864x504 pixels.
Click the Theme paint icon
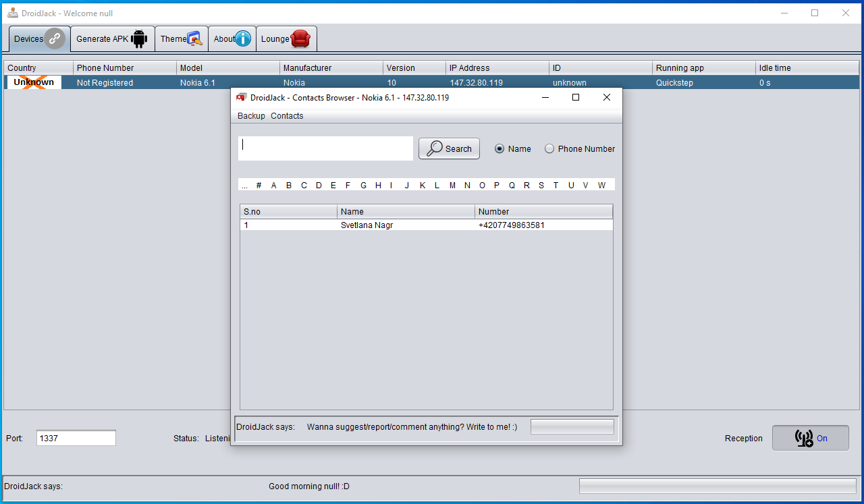coord(195,39)
